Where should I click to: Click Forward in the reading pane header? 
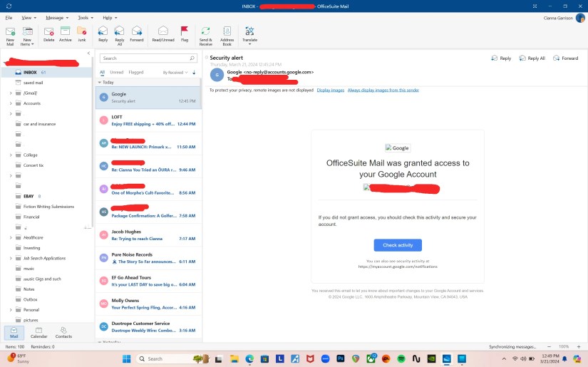click(x=565, y=58)
